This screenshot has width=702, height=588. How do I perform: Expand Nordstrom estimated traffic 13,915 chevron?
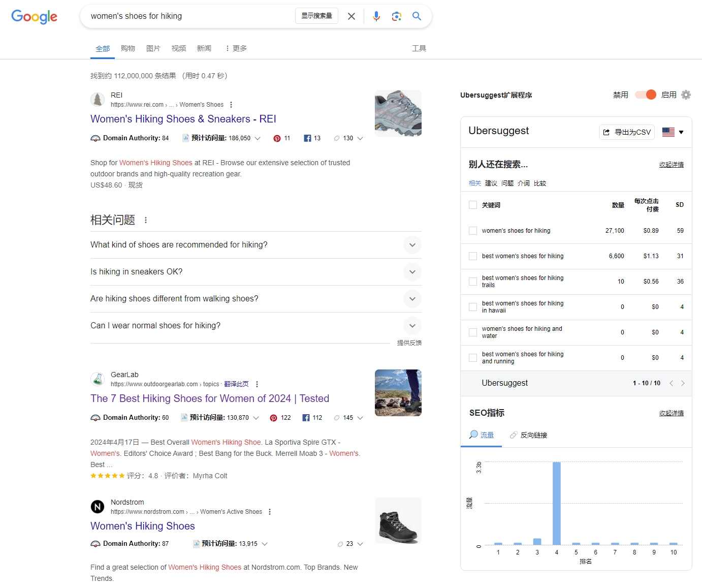tap(265, 544)
